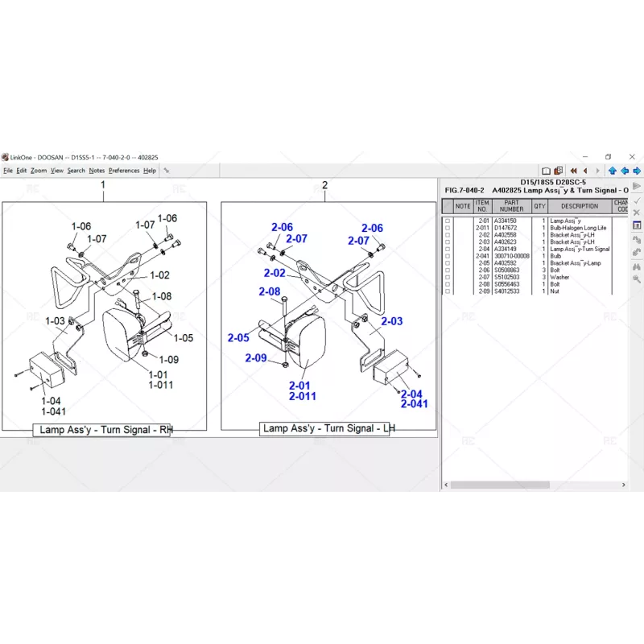644x644 pixels.
Task: Check the NOTE box for part A334150
Action: click(446, 221)
